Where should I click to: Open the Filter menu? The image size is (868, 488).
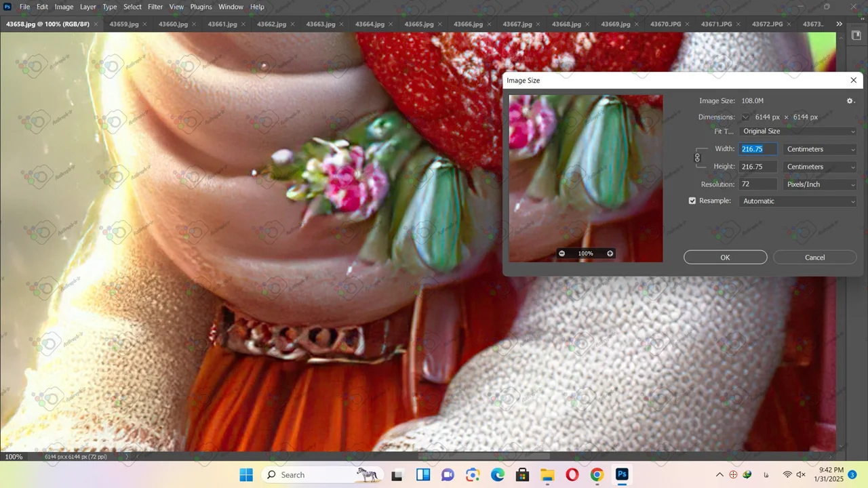point(155,7)
